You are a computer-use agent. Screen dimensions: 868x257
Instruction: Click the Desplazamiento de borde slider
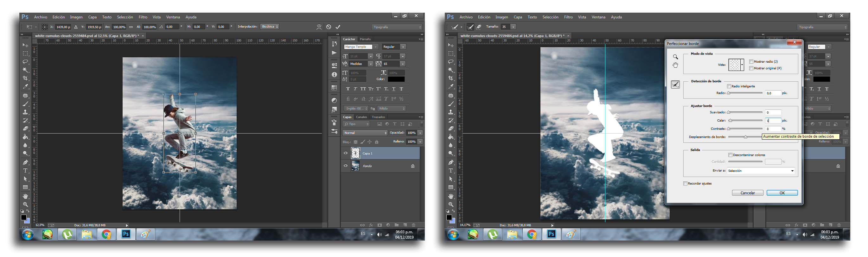(x=745, y=137)
